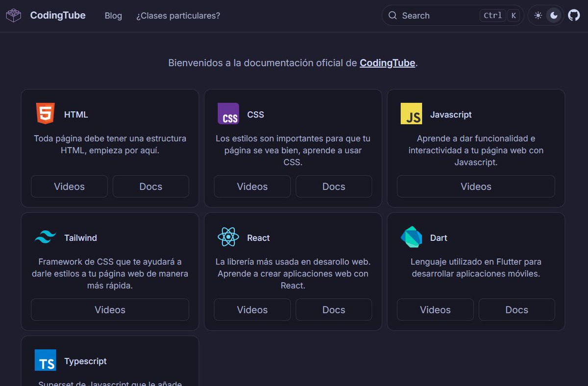The height and width of the screenshot is (386, 588).
Task: Click the HTML card title
Action: (76, 114)
